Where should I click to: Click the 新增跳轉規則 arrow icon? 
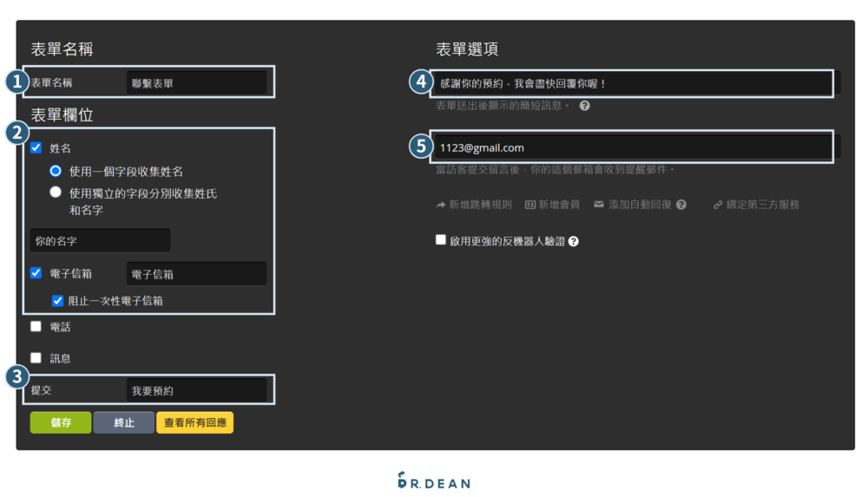click(x=441, y=205)
